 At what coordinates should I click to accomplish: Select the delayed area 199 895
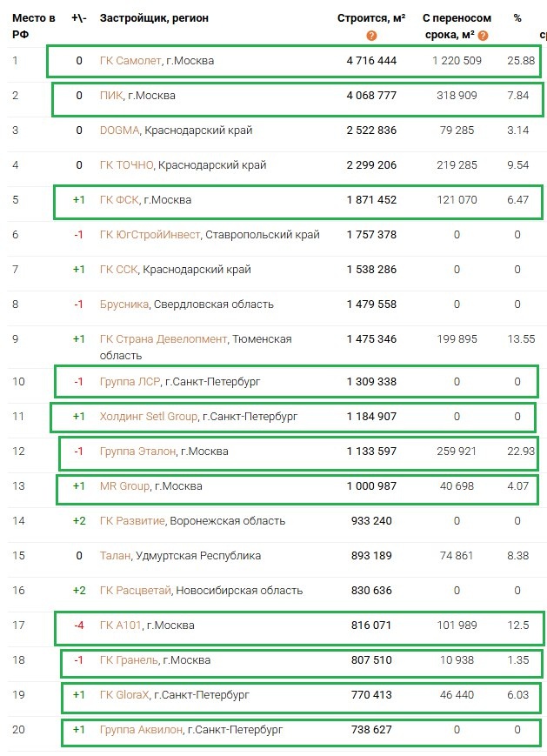pyautogui.click(x=457, y=339)
